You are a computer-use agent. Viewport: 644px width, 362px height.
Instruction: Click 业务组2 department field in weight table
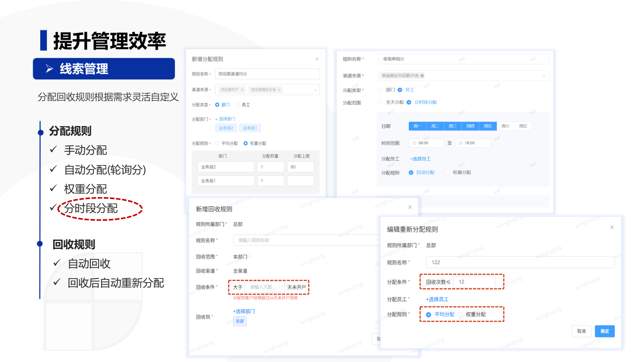(226, 167)
